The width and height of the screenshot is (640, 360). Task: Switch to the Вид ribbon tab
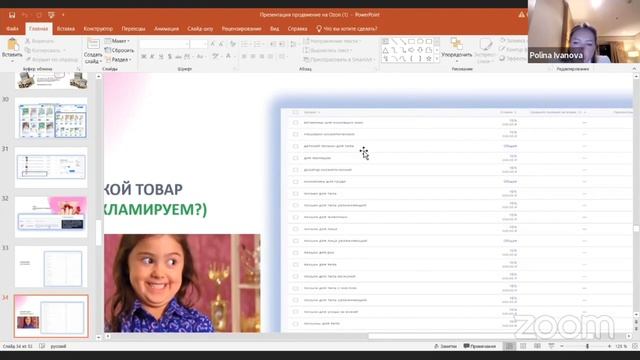pyautogui.click(x=275, y=29)
